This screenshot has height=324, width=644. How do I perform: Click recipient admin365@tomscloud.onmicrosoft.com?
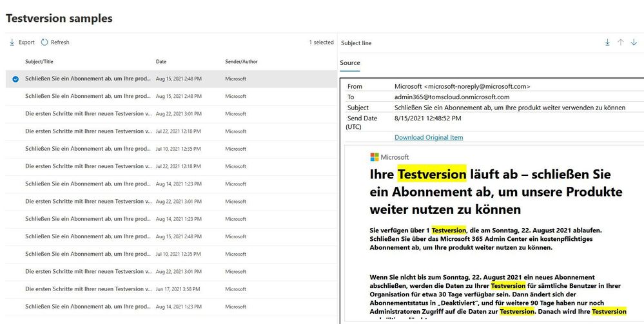click(x=452, y=97)
